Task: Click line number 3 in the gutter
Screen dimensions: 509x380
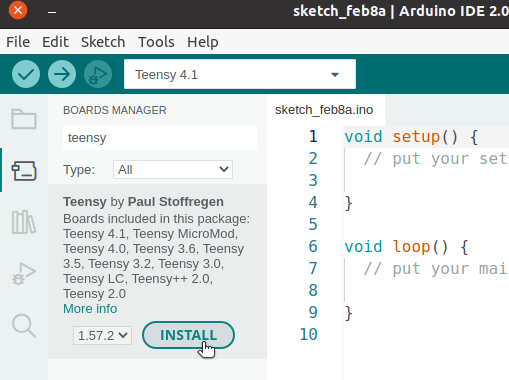Action: [x=313, y=180]
